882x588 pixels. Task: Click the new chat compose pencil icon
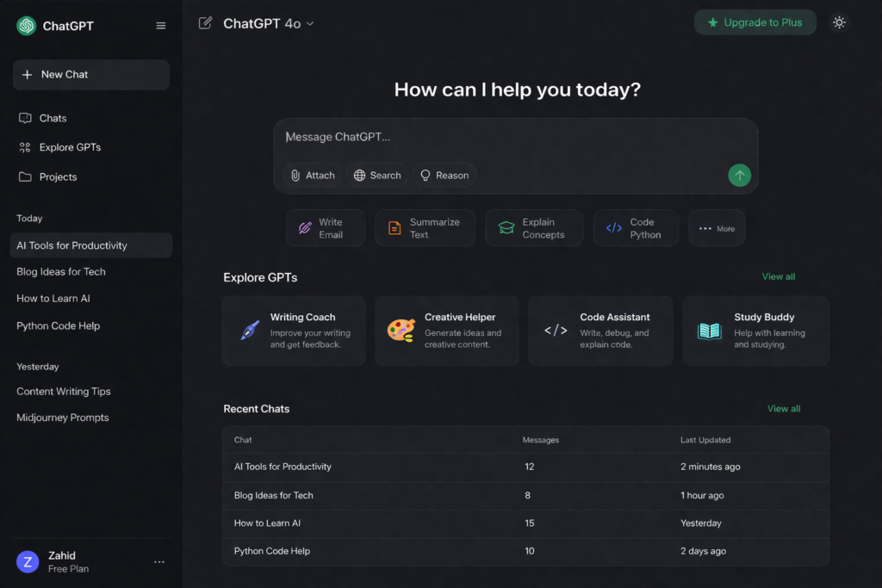(205, 23)
